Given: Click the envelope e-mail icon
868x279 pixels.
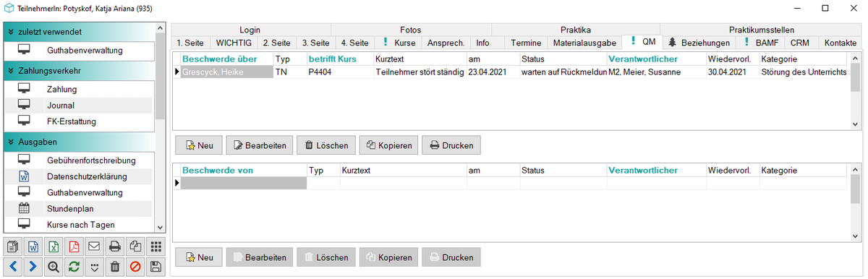Looking at the screenshot, I should [x=94, y=246].
